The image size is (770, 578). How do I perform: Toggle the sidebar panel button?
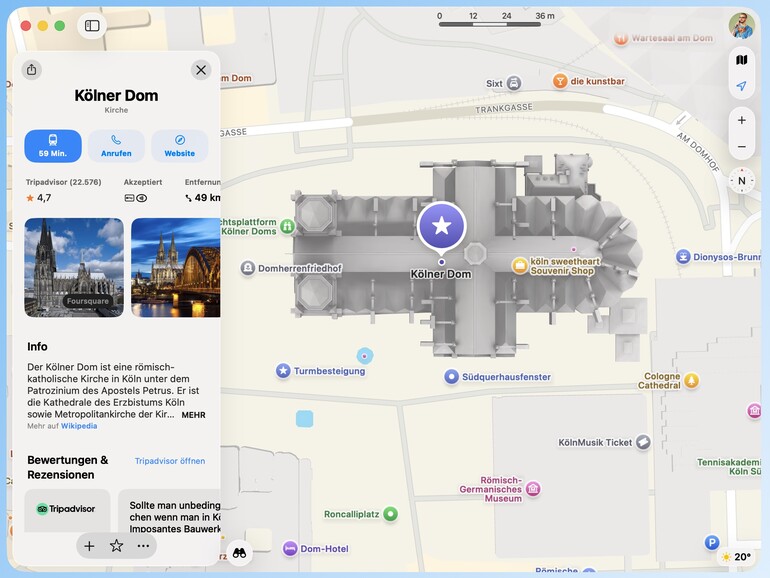(92, 26)
